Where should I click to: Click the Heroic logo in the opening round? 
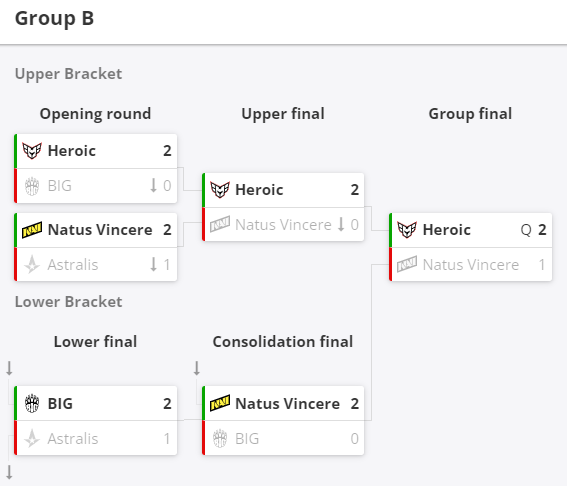[32, 150]
